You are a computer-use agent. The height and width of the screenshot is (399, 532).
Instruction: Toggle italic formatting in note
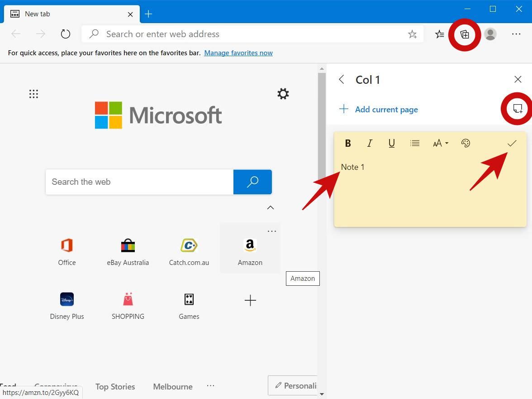coord(370,143)
